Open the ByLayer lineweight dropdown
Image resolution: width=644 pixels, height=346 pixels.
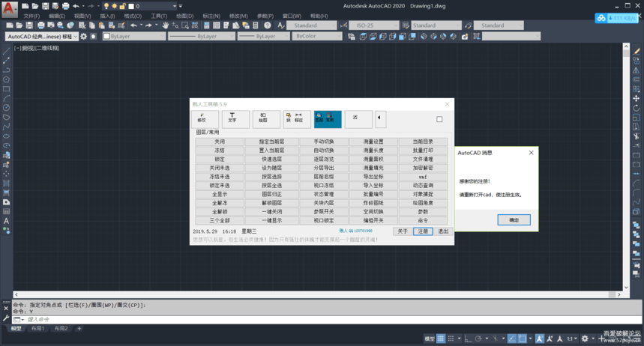coord(264,37)
